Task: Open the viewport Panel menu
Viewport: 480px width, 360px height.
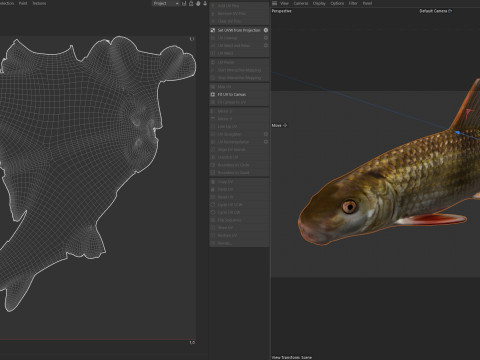Action: [367, 3]
